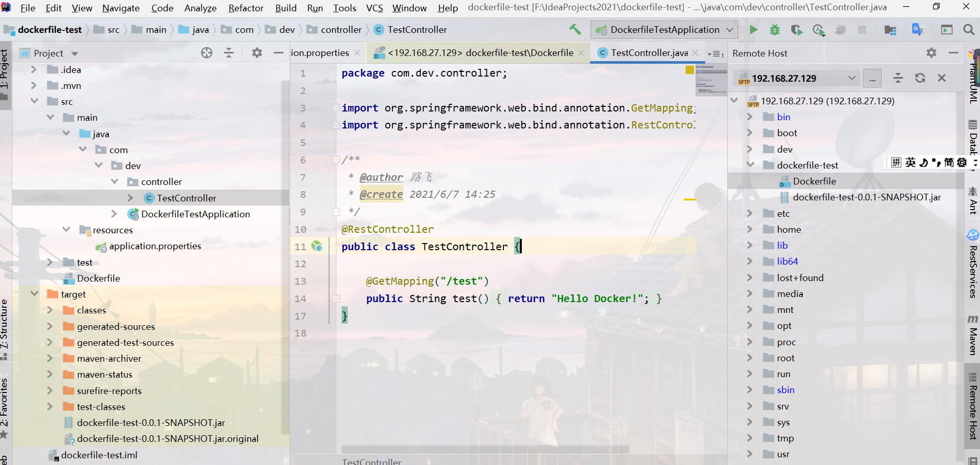Hide the Remote Host panel

(x=953, y=53)
